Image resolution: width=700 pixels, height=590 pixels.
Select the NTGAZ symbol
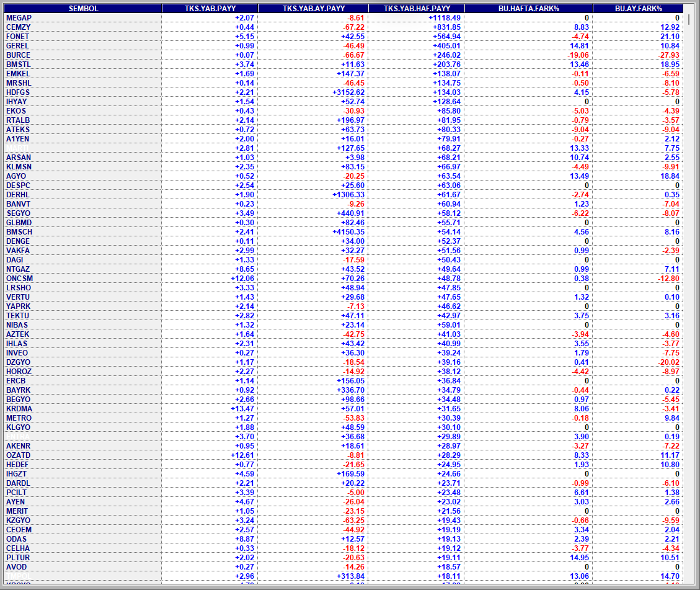tap(18, 269)
